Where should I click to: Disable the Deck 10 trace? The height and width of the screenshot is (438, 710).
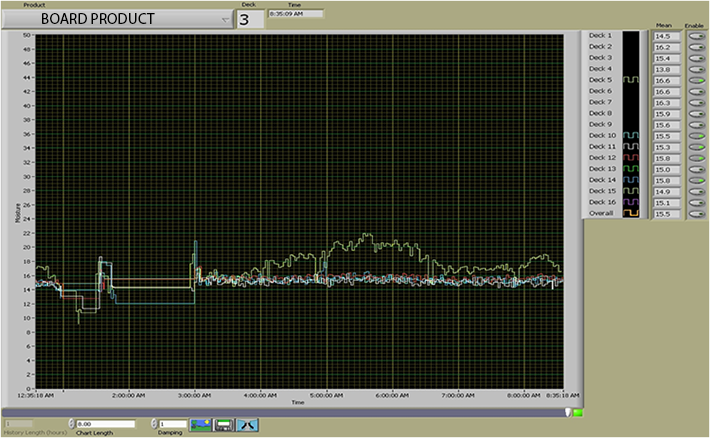click(x=696, y=136)
